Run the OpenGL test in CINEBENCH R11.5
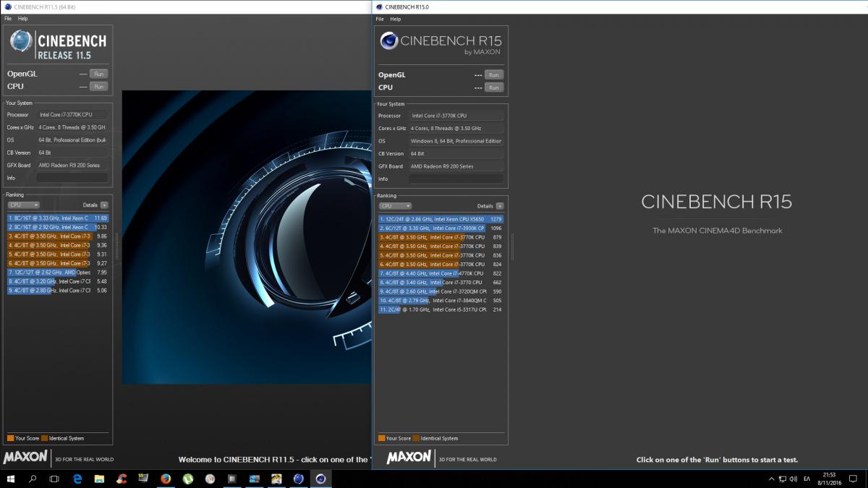Viewport: 868px width, 488px height. [x=98, y=74]
